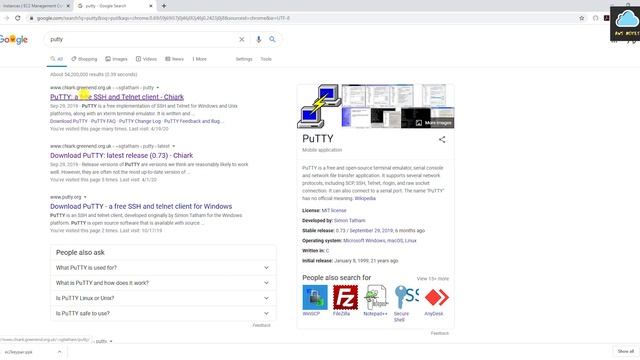Viewport: 640px width, 360px height.
Task: Open 'Download PuTTY: latest release (0.73)' link
Action: click(122, 156)
